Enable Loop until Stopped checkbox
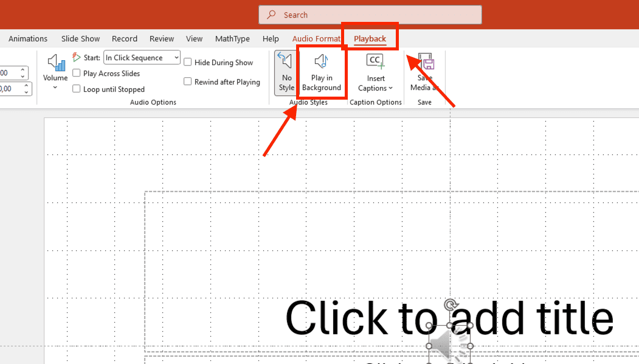This screenshot has height=364, width=639. point(76,89)
